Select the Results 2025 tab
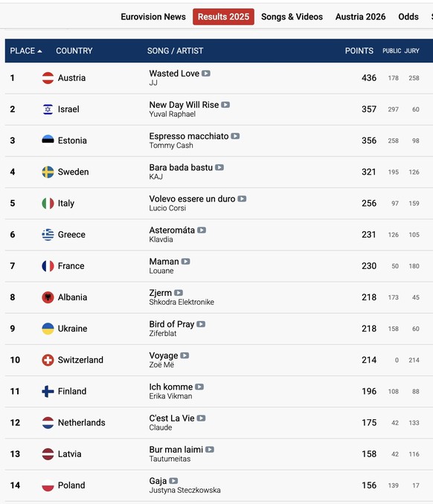 (223, 16)
